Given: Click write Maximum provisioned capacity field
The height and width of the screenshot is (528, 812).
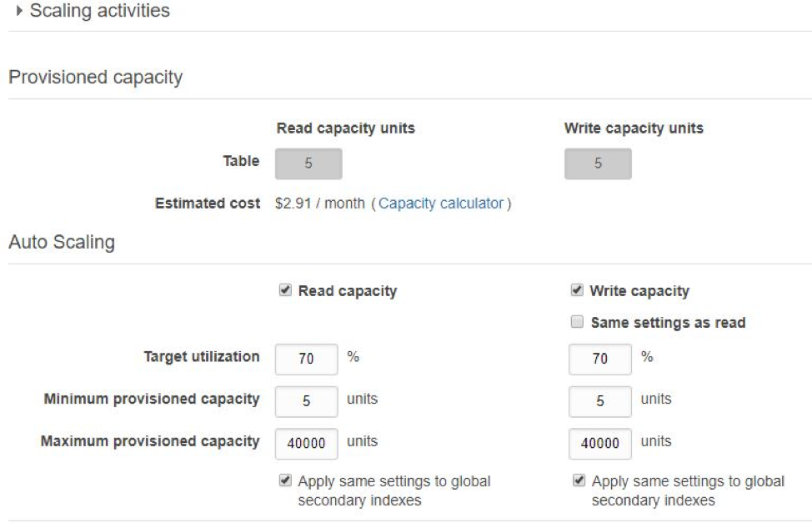Looking at the screenshot, I should click(x=600, y=444).
